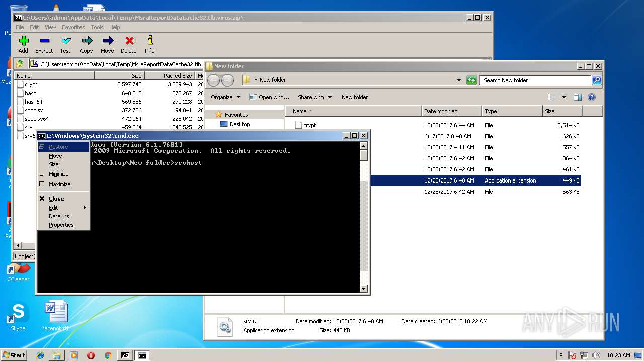The width and height of the screenshot is (644, 362).
Task: Open the Tools menu in 7-Zip
Action: click(97, 27)
